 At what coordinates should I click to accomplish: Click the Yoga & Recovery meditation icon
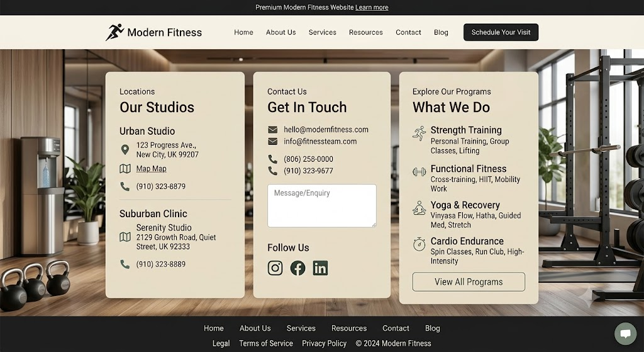click(x=419, y=208)
